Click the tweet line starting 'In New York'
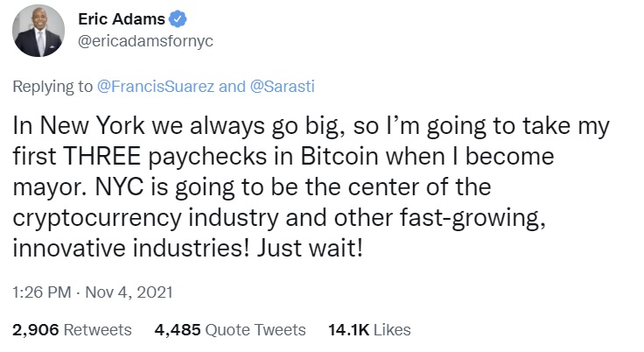This screenshot has height=352, width=644. pos(311,126)
